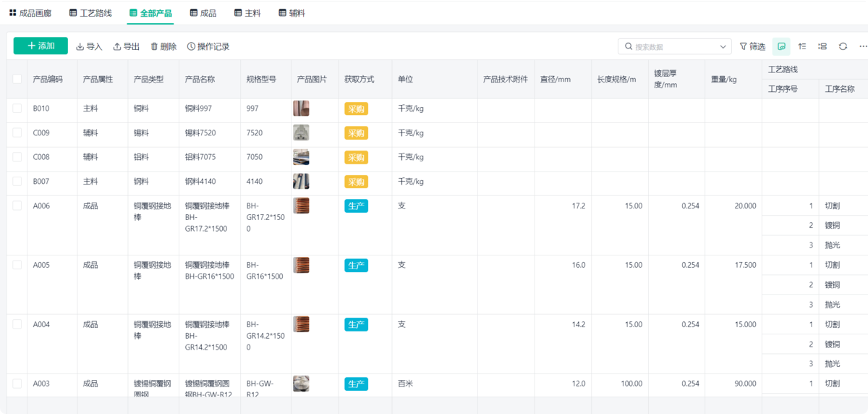Click the table icon of 工艺路线 tab
Image resolution: width=868 pixels, height=414 pixels.
(x=73, y=13)
